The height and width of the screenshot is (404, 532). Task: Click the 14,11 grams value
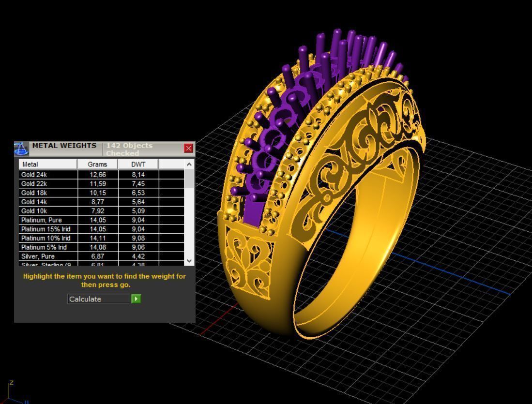tap(98, 238)
